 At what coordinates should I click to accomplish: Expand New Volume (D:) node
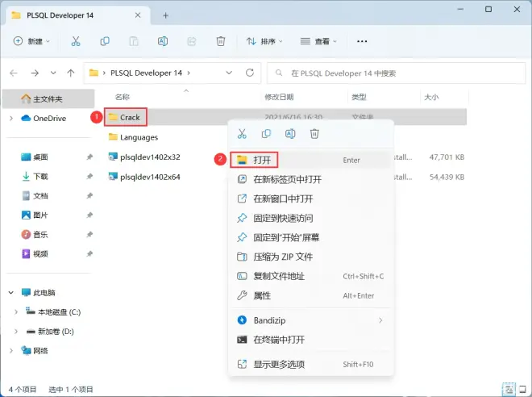16,331
